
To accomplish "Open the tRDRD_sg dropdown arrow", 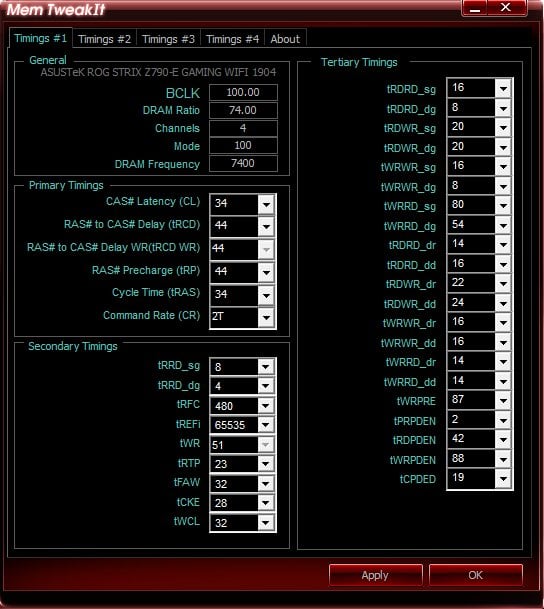I will coord(503,89).
